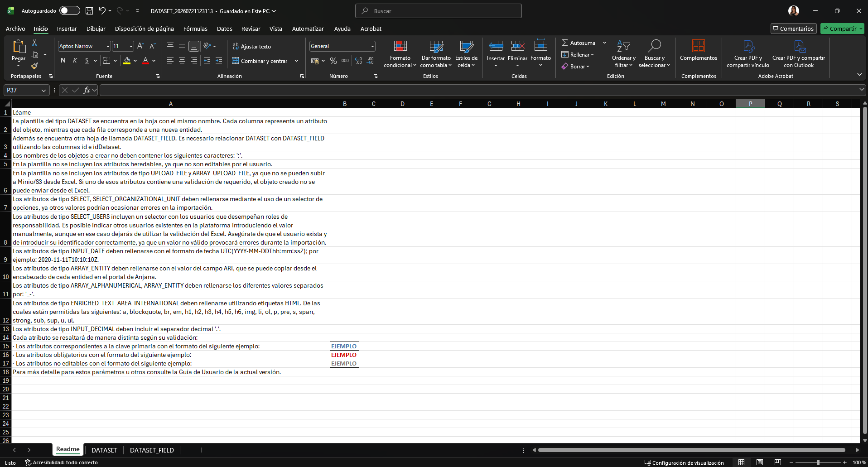The height and width of the screenshot is (467, 868).
Task: Click the text orientation icon
Action: pyautogui.click(x=207, y=46)
